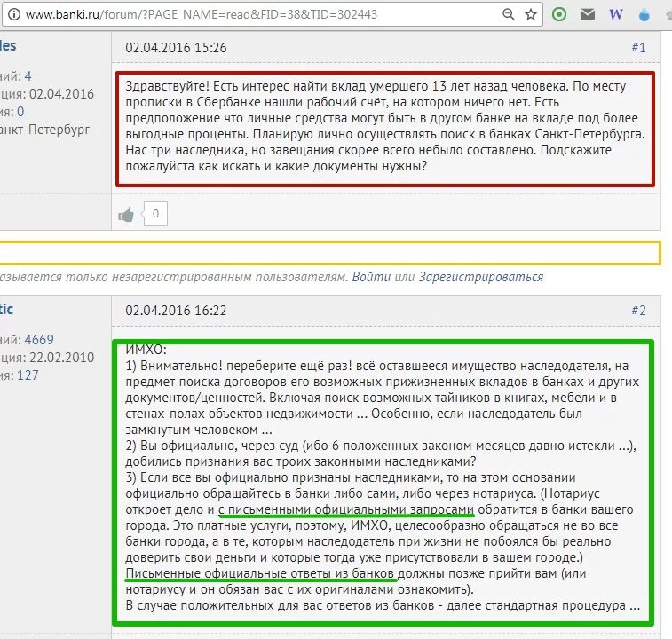Open permalink #1 of first post
Screen dimensions: 672x639
coord(638,48)
